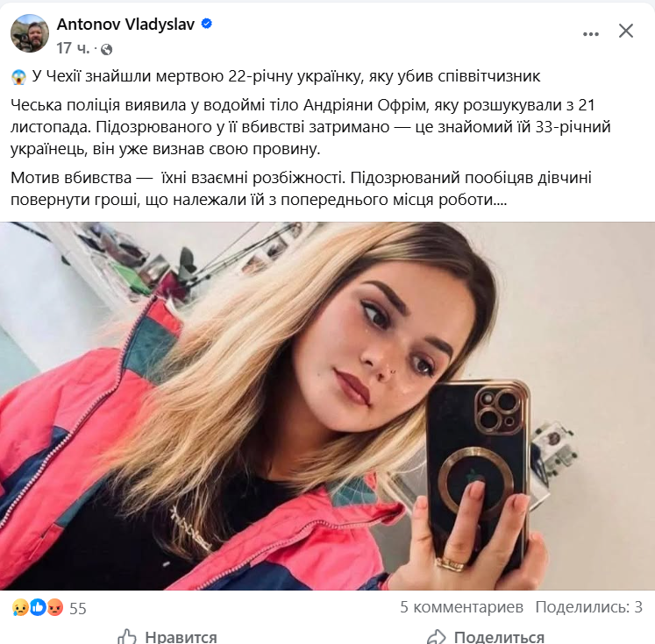Click the scared face emoji in headline
The image size is (655, 644).
point(18,77)
